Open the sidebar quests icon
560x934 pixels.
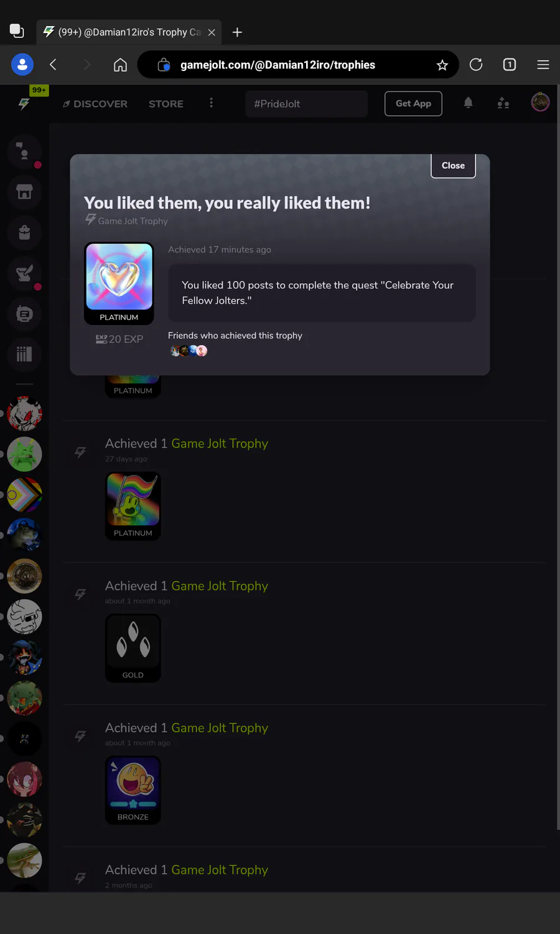[x=24, y=273]
